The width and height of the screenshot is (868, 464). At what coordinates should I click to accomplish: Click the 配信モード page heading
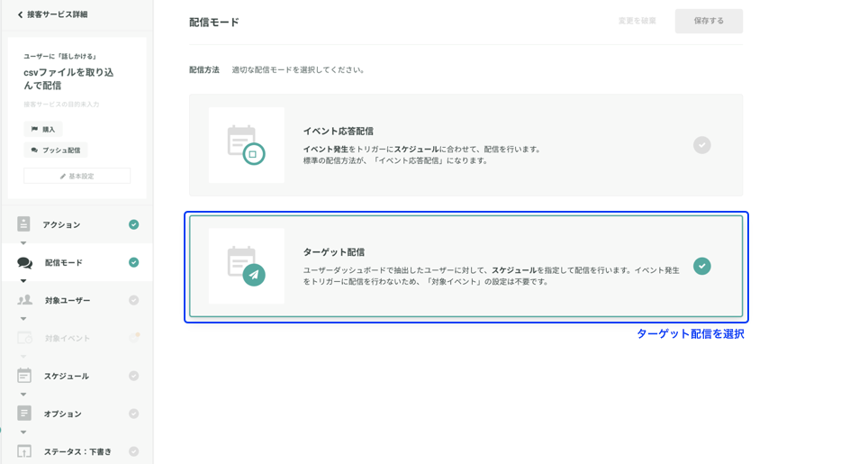point(214,23)
